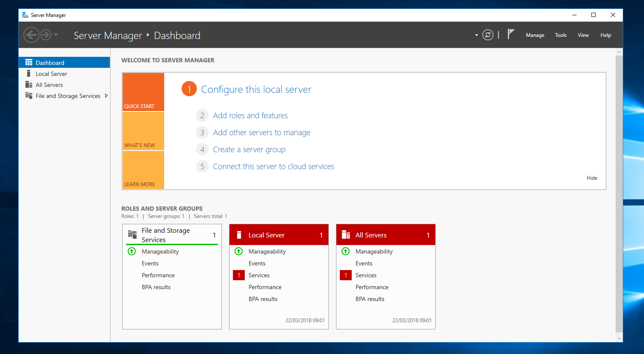Click the green Manageability status arrow on Local Server tile
The width and height of the screenshot is (644, 354).
pos(238,251)
